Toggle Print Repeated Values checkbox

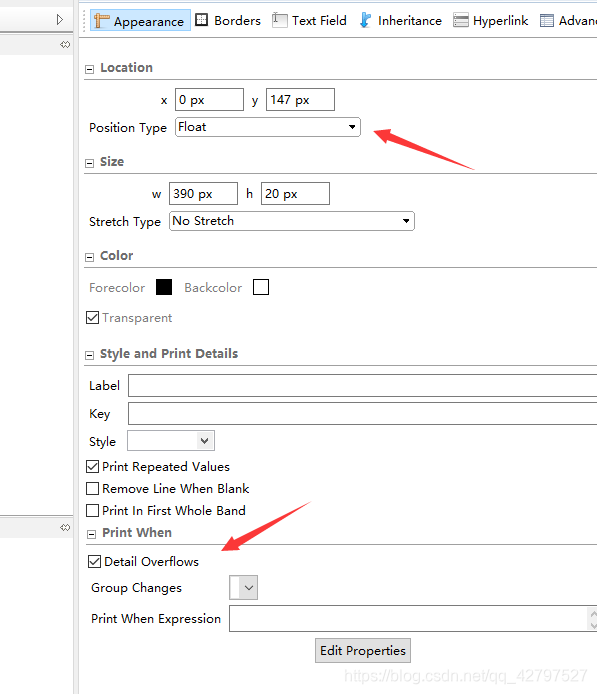tap(92, 467)
